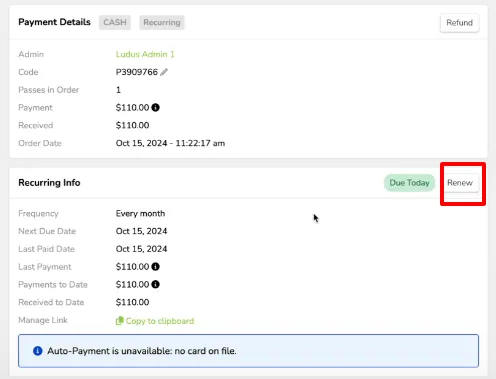Click the Passes in Order value 1

point(118,90)
